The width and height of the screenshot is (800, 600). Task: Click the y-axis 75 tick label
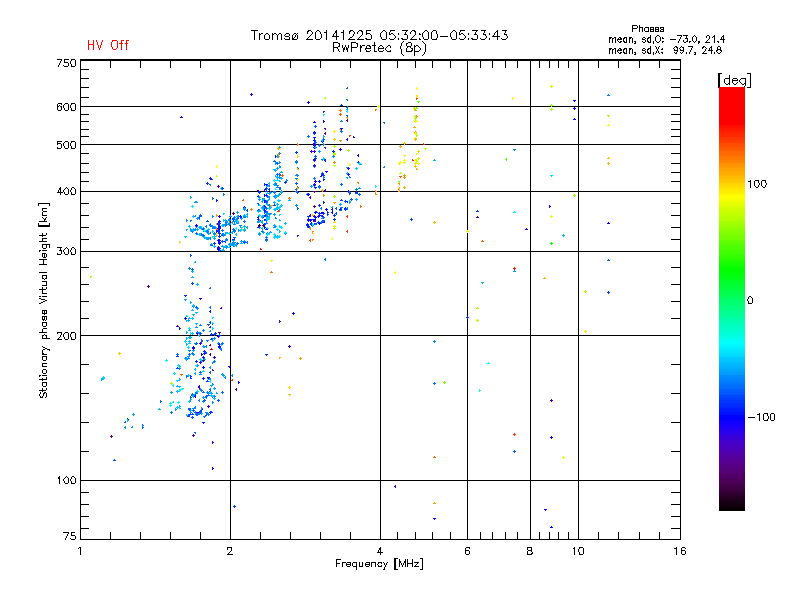[x=70, y=536]
